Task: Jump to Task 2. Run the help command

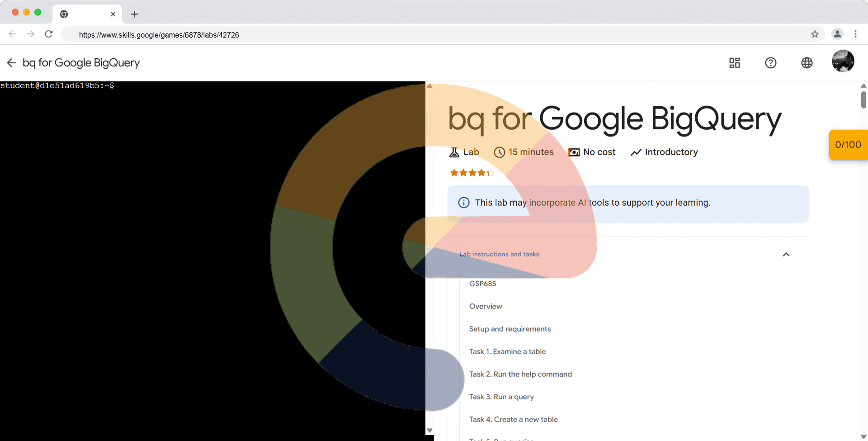Action: pyautogui.click(x=520, y=374)
